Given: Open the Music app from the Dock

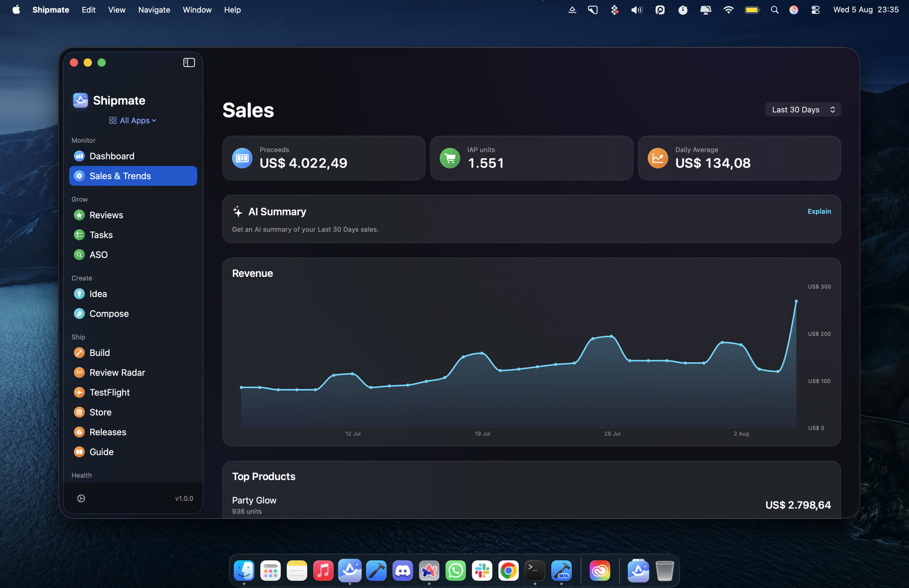Looking at the screenshot, I should coord(324,571).
